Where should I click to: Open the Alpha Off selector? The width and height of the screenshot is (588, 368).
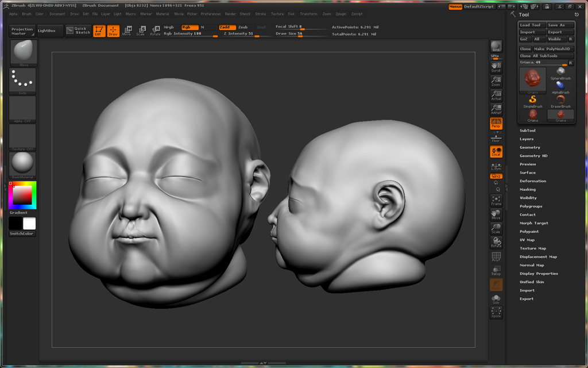click(x=23, y=109)
